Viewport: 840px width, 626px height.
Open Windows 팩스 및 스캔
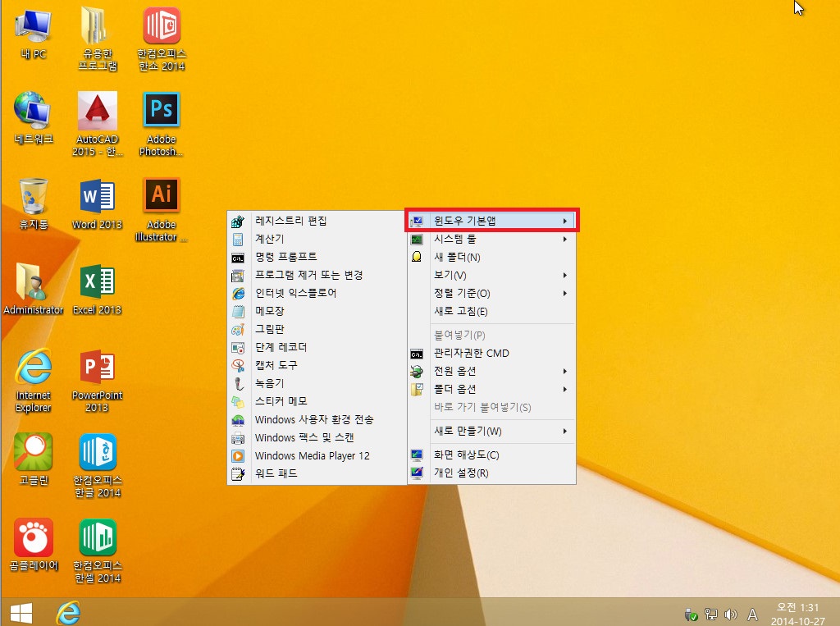[317, 438]
